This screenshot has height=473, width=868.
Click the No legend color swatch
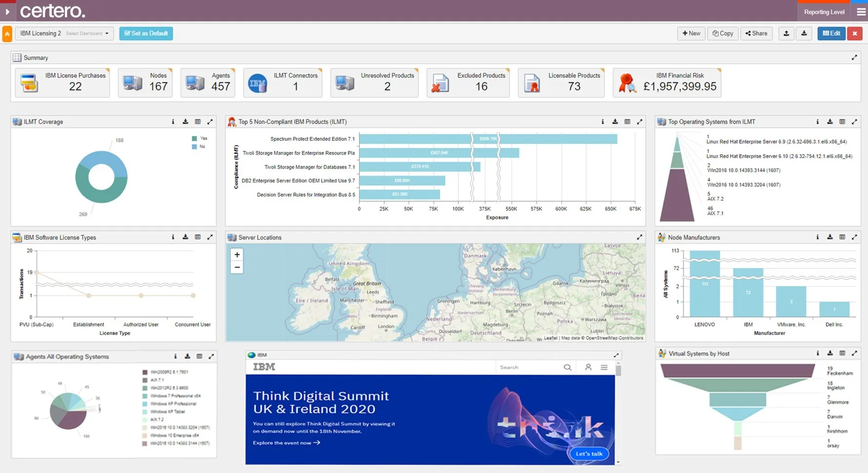coord(195,147)
